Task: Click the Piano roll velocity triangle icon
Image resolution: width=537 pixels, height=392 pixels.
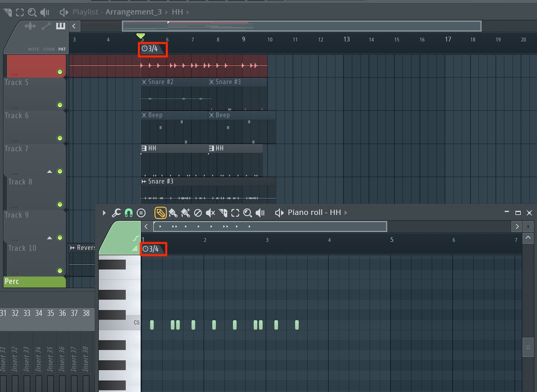Action: 135,249
